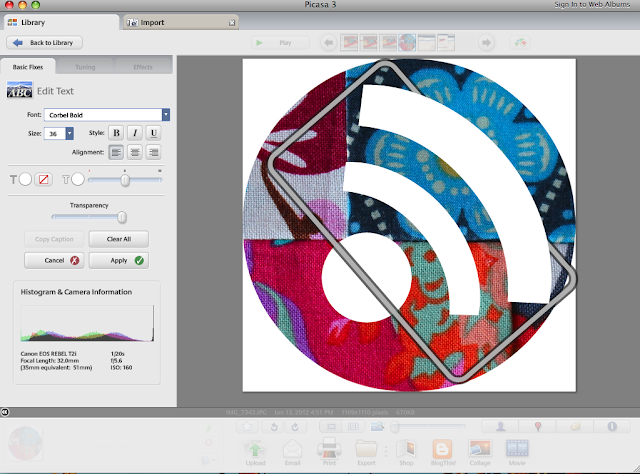Select the first filmstrip thumbnail

pos(349,42)
